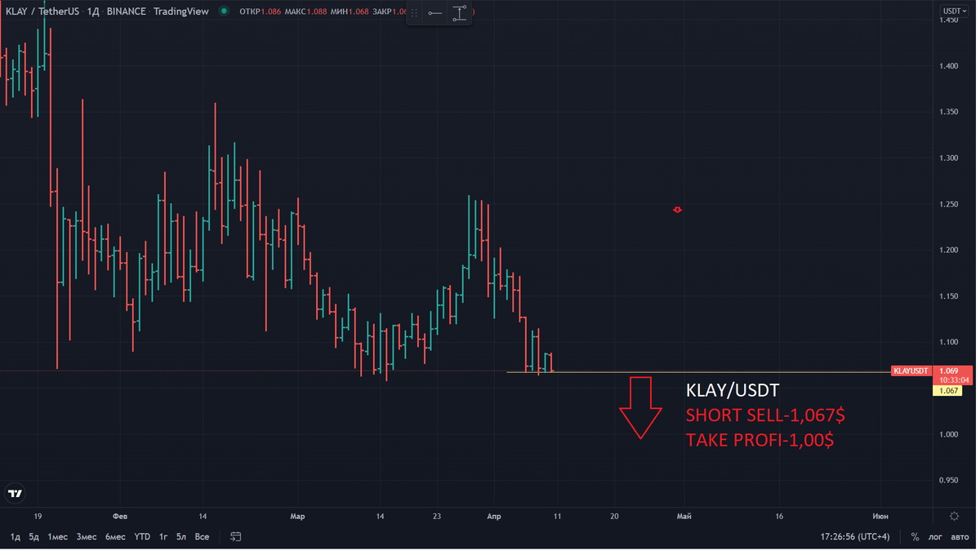Select the 'Все' time range
The image size is (980, 555).
coord(202,537)
